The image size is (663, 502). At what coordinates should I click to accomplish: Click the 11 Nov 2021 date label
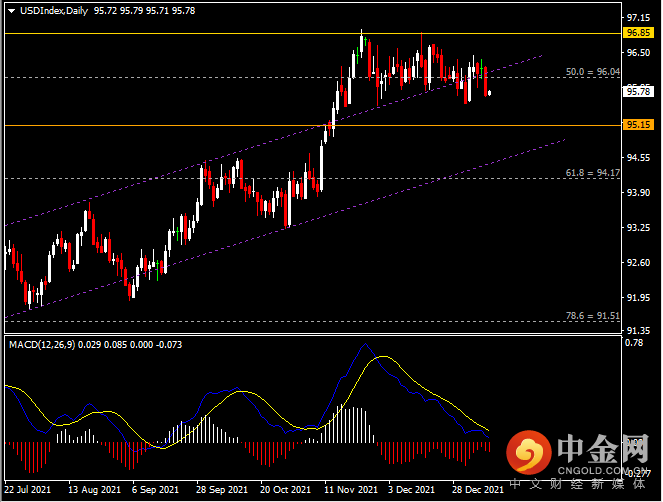351,490
